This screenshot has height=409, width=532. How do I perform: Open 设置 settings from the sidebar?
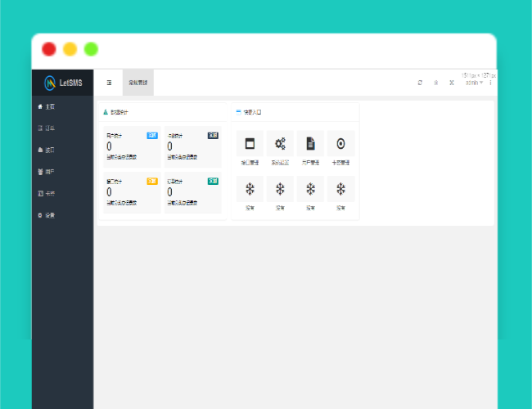coord(47,216)
